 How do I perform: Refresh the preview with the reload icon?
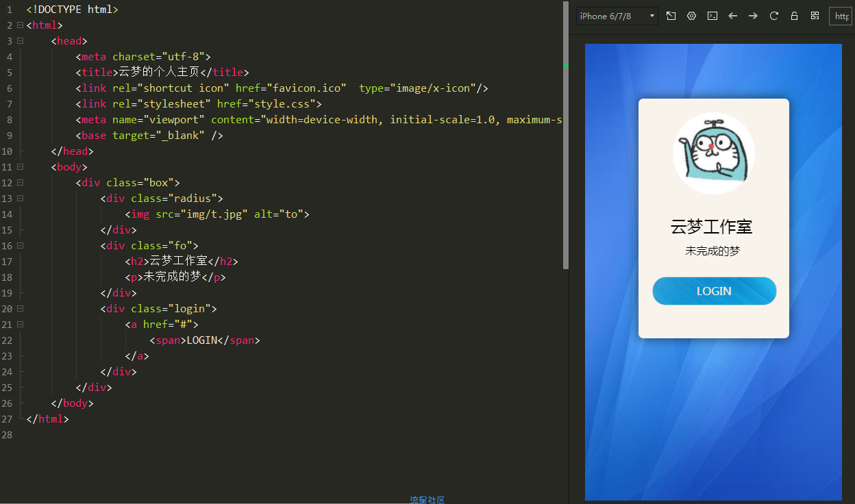tap(773, 16)
